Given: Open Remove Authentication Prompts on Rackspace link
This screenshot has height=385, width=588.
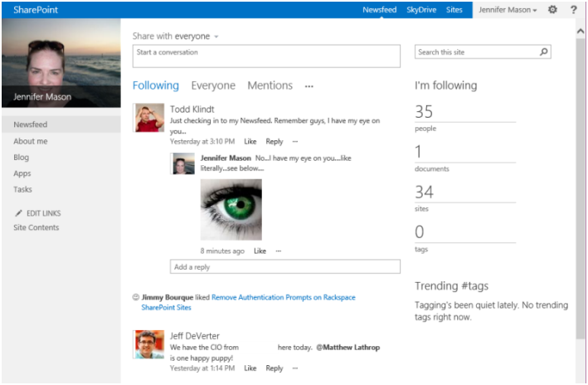Looking at the screenshot, I should click(x=283, y=296).
